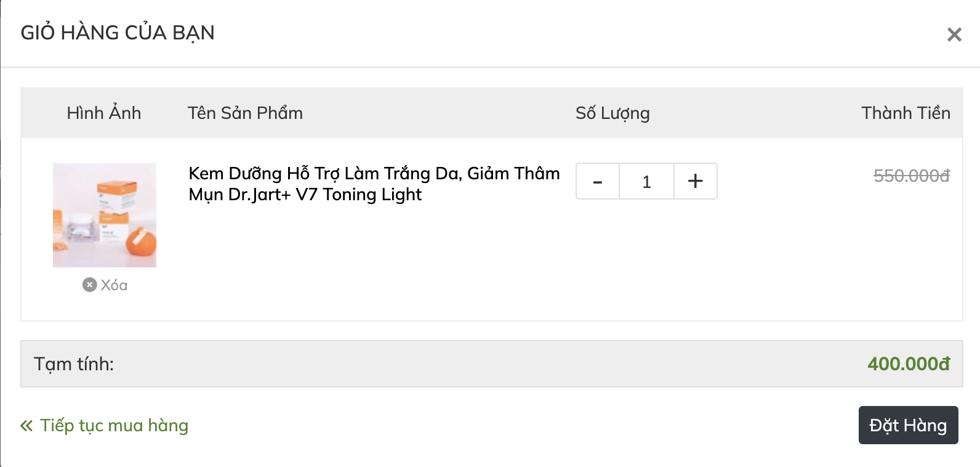Image resolution: width=980 pixels, height=467 pixels.
Task: Click the green 400.000đ subtotal amount
Action: tap(909, 363)
